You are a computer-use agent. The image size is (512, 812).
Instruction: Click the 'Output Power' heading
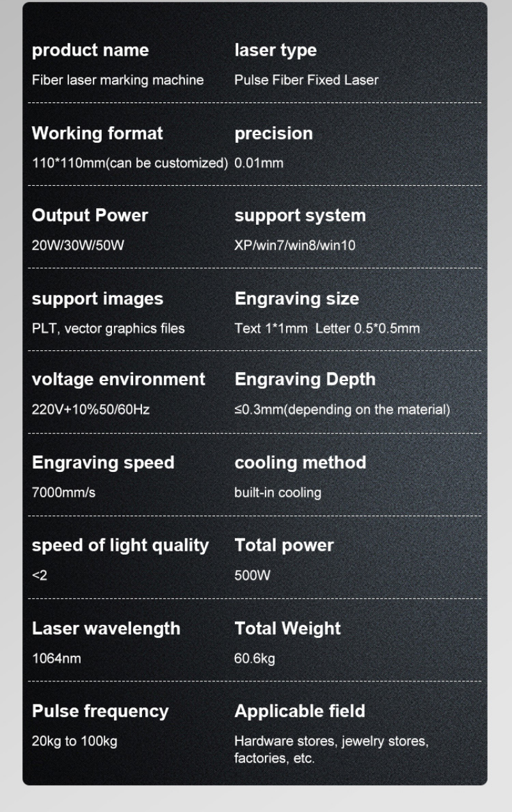(90, 215)
